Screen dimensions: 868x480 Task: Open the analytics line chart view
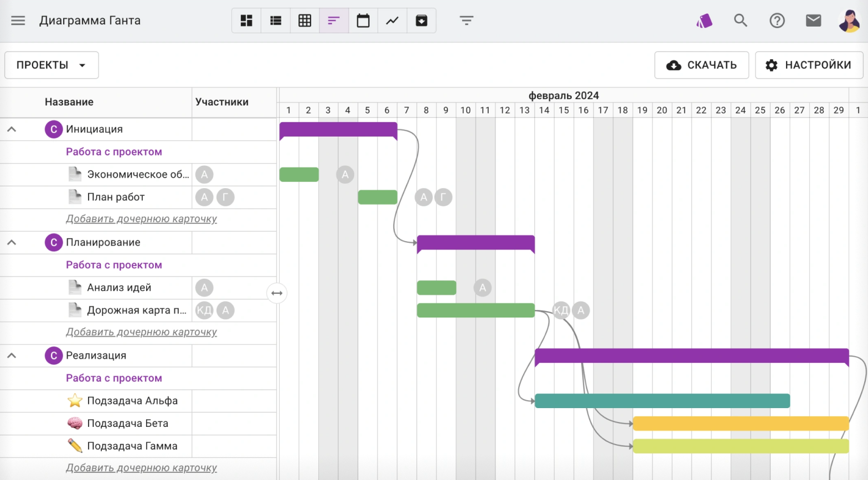392,20
